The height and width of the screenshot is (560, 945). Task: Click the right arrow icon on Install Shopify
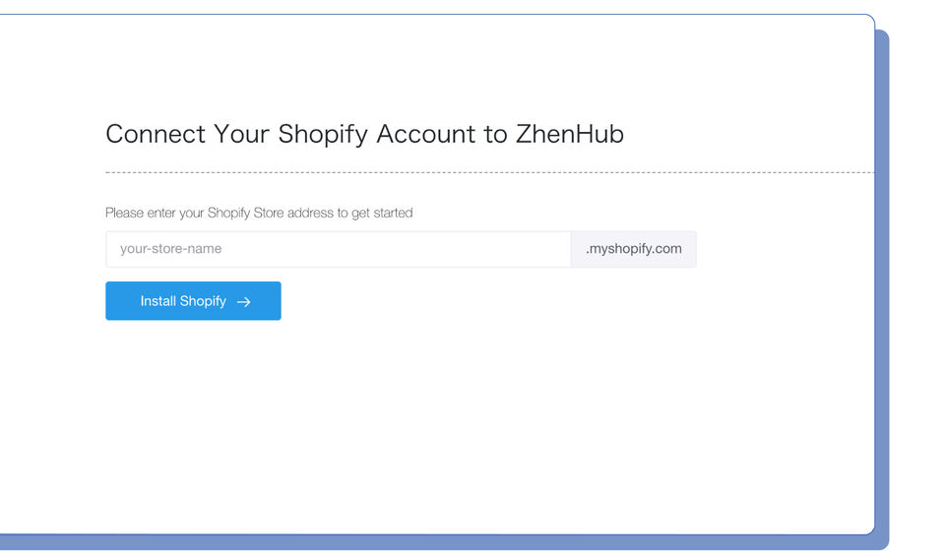(244, 302)
